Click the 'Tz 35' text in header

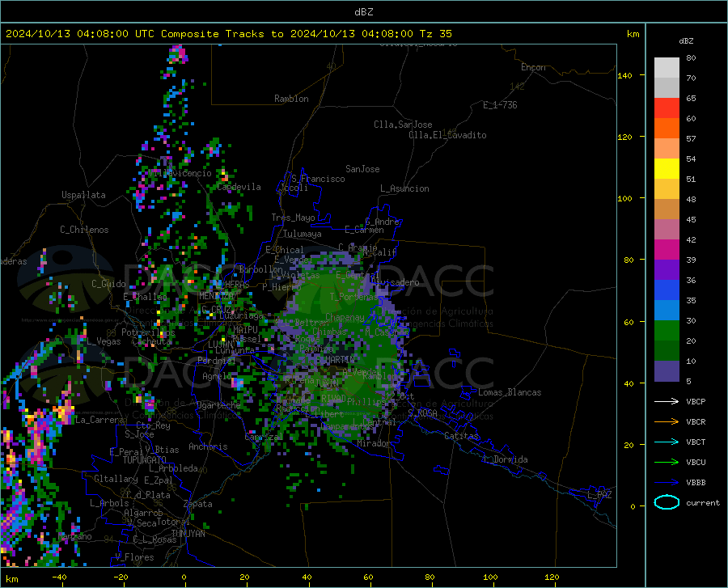[x=435, y=34]
